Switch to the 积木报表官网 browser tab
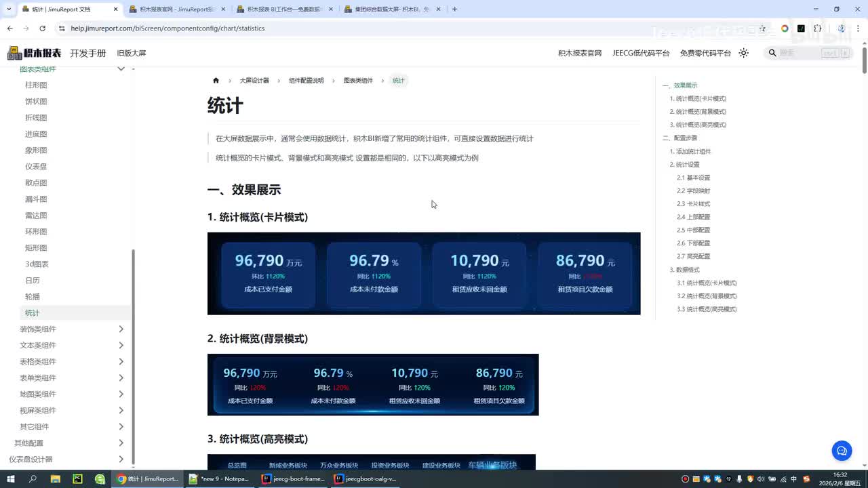Viewport: 868px width, 488px height. [176, 9]
